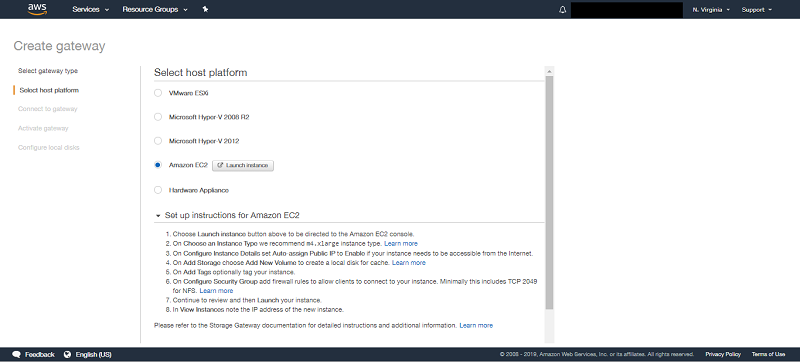The height and width of the screenshot is (362, 800).
Task: Choose Microsoft Hyper-V 2008 R2 option
Action: (158, 117)
